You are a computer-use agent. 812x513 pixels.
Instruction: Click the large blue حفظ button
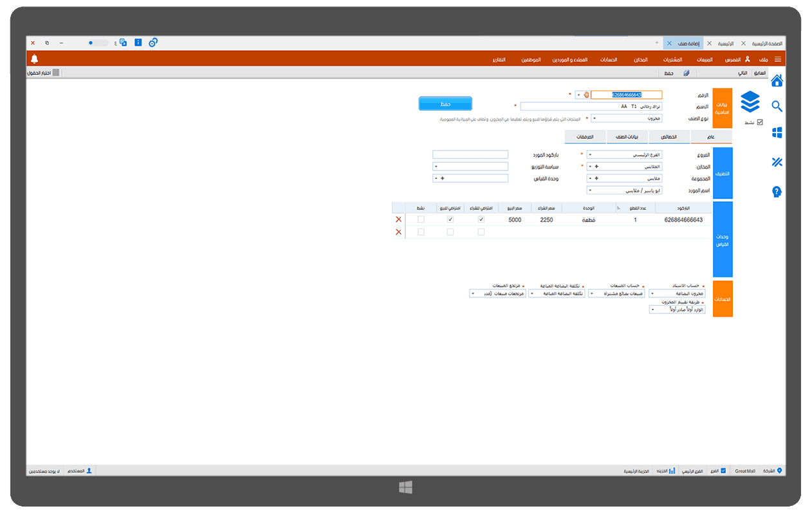445,104
